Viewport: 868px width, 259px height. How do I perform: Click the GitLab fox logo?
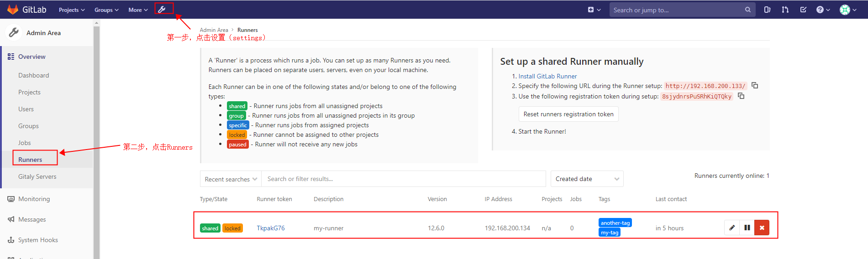[x=13, y=10]
